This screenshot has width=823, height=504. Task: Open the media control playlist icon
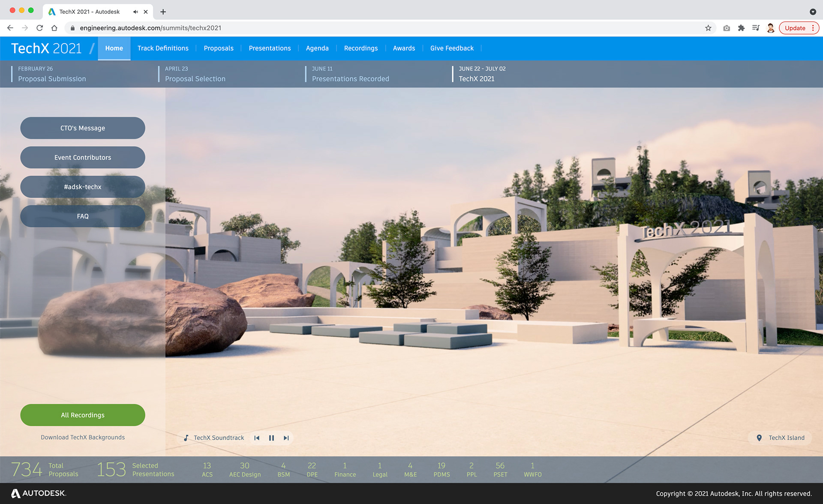click(756, 28)
